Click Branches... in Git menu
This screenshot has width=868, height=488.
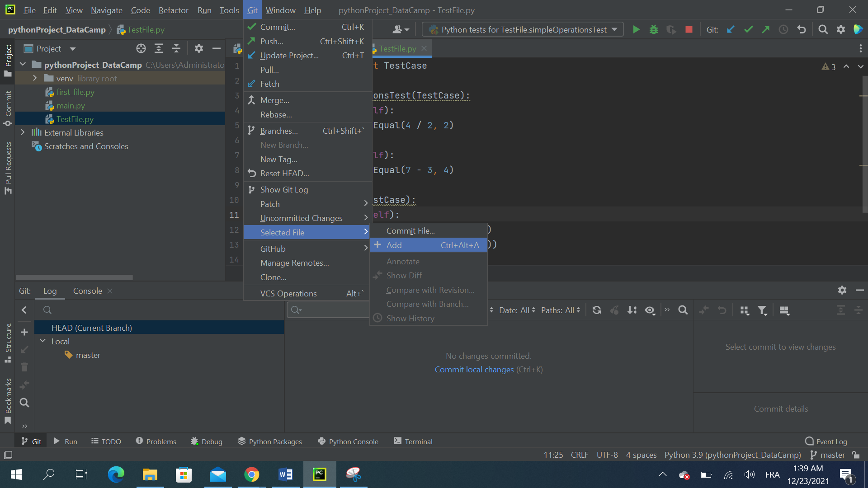click(x=307, y=131)
